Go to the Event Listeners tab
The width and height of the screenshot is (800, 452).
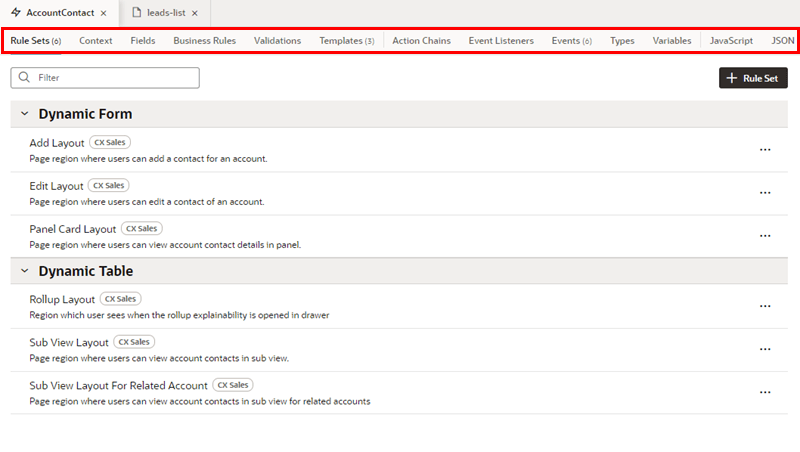point(501,41)
